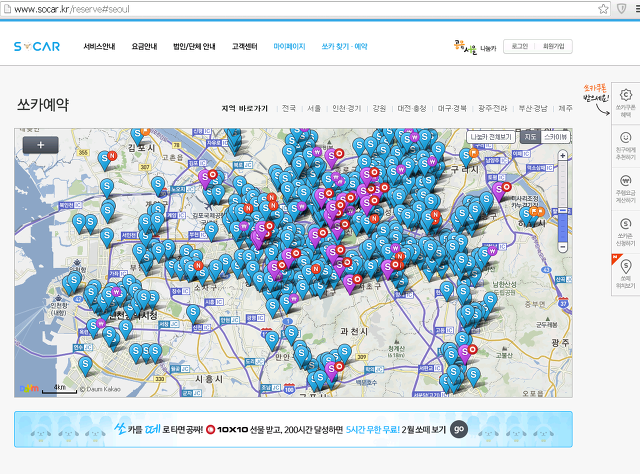Click the map zoom slider handle

click(563, 210)
